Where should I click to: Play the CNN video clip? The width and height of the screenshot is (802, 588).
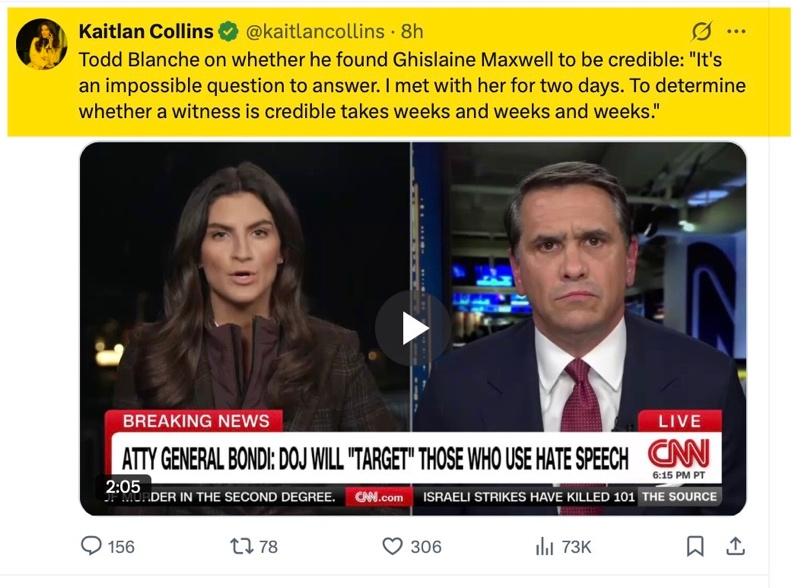(x=413, y=328)
